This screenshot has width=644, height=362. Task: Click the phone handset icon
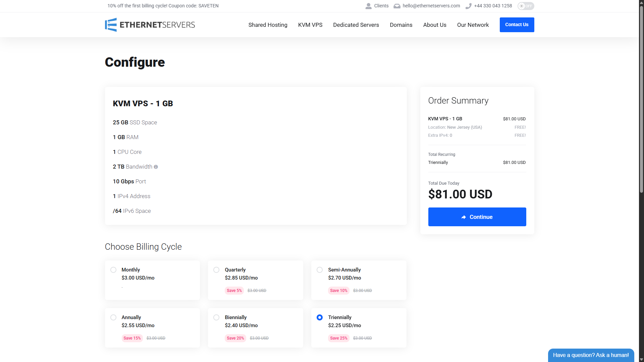tap(468, 6)
